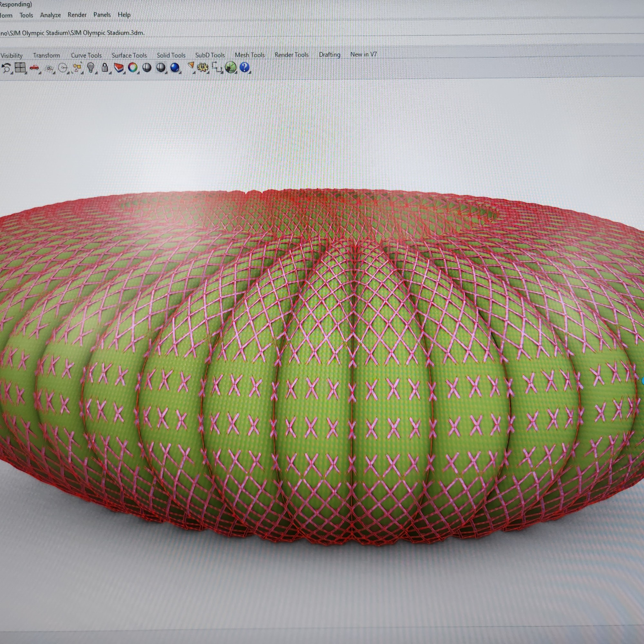The height and width of the screenshot is (644, 644).
Task: Launch Grasshopper from the green icon
Action: click(231, 67)
